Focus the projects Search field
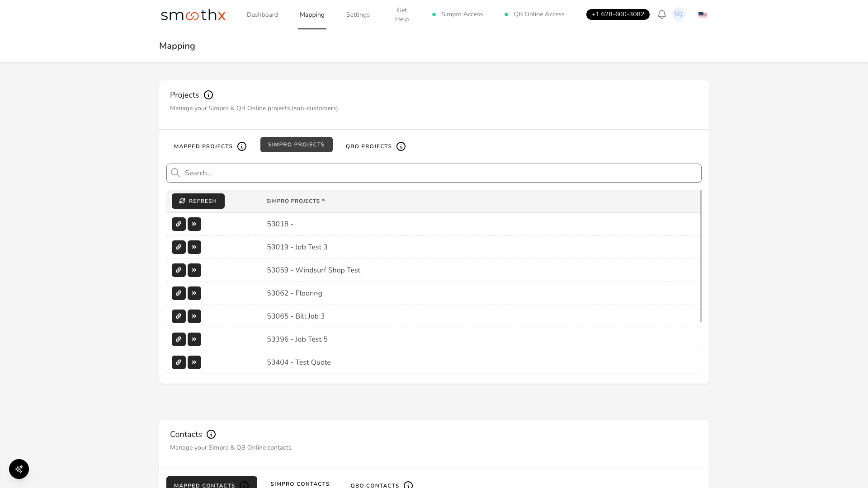The image size is (868, 488). (434, 173)
